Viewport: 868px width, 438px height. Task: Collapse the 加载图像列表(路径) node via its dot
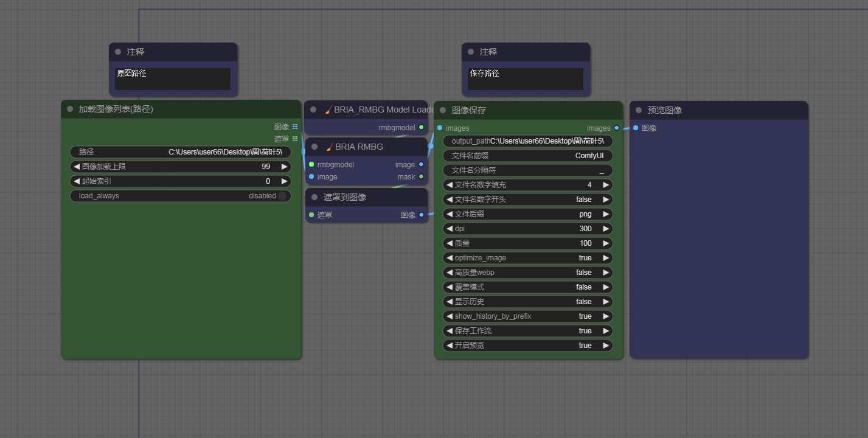coord(70,109)
